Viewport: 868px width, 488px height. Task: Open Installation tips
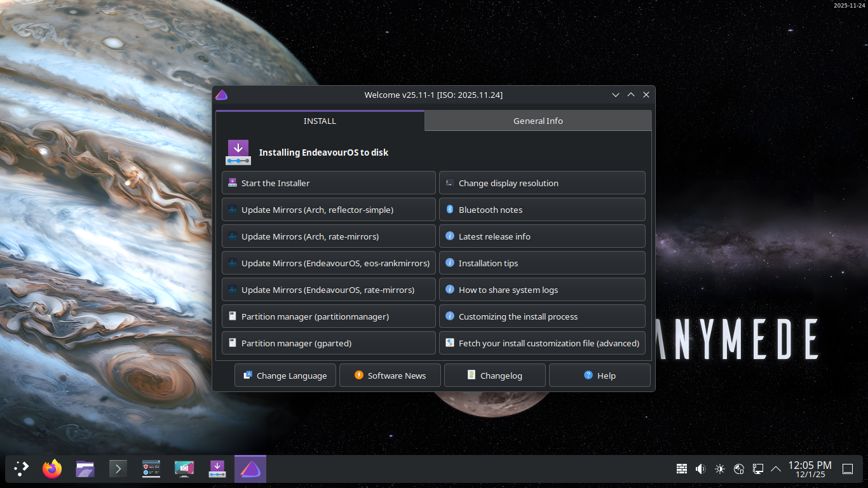pyautogui.click(x=542, y=263)
